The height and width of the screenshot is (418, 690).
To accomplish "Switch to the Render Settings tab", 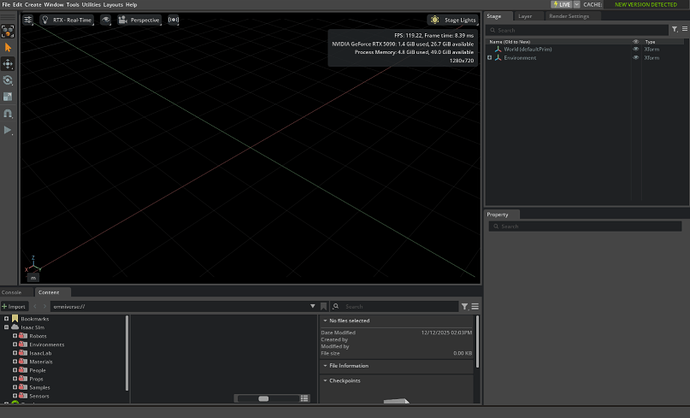I will pyautogui.click(x=569, y=16).
